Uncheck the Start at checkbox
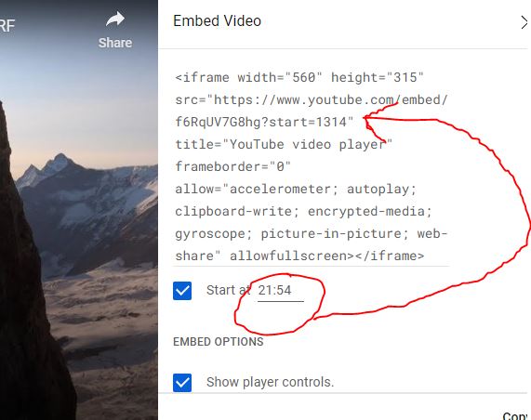The image size is (531, 420). pyautogui.click(x=182, y=291)
